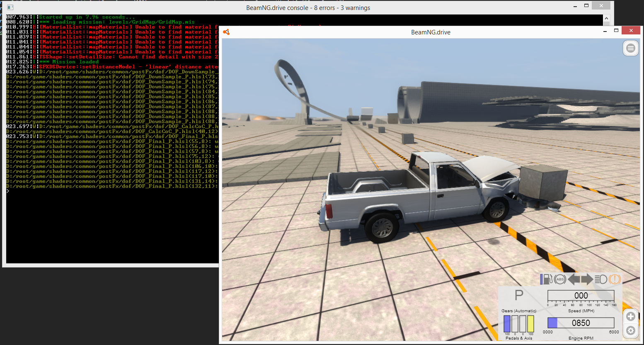Click the speed gauge showing 000

[581, 296]
